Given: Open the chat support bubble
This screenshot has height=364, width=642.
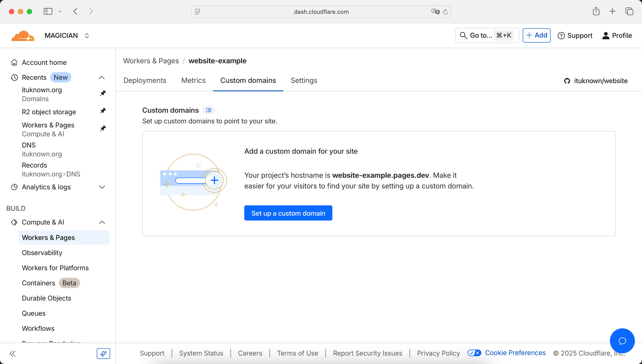Looking at the screenshot, I should (x=622, y=341).
